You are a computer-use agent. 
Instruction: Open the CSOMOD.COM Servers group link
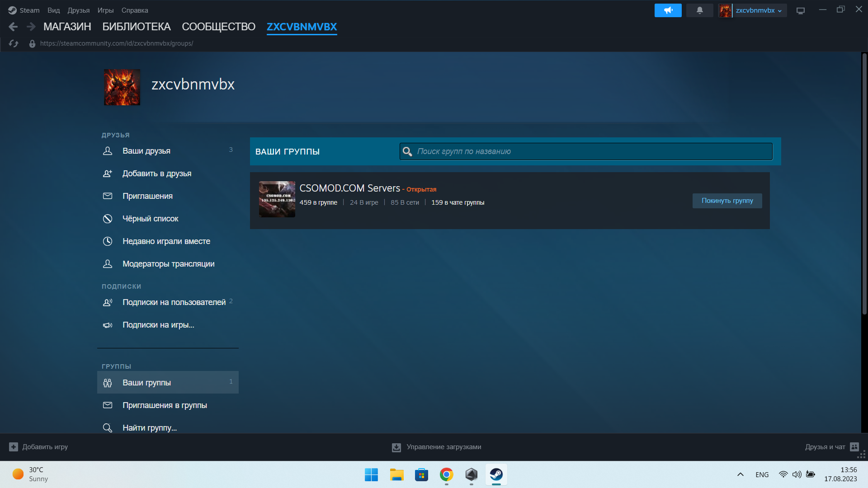point(349,188)
